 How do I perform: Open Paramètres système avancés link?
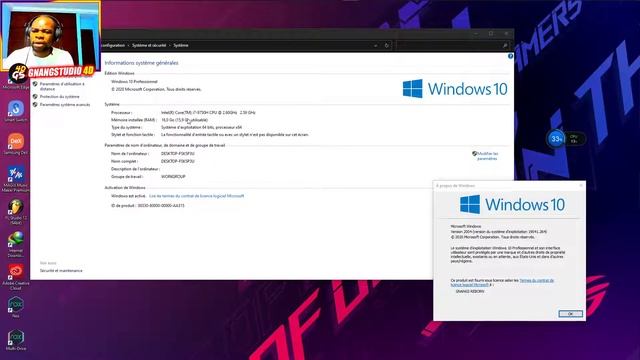(65, 105)
